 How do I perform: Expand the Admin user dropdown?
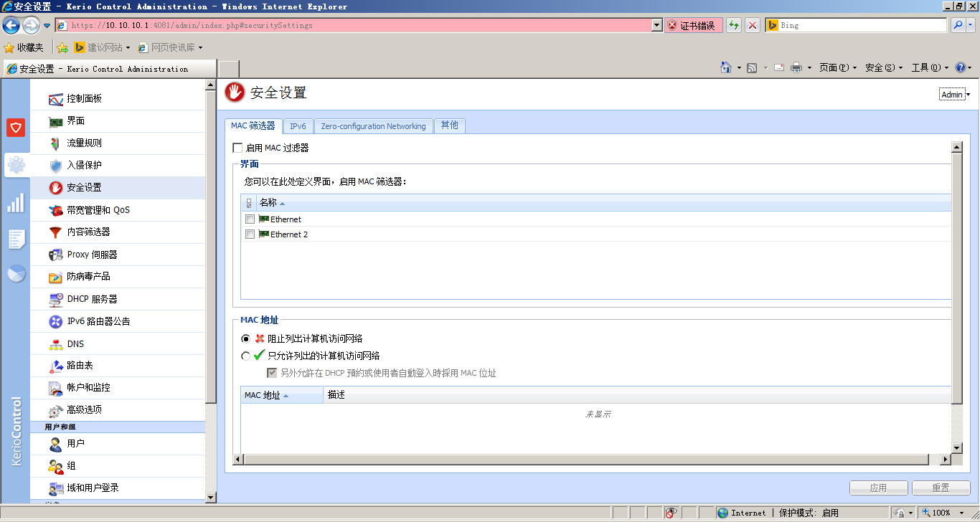pos(955,95)
